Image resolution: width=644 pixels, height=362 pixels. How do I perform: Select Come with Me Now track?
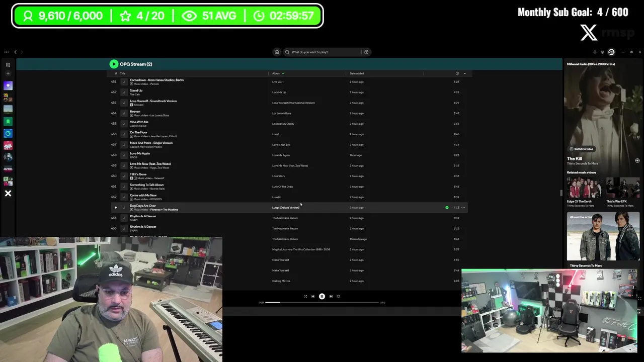point(143,195)
